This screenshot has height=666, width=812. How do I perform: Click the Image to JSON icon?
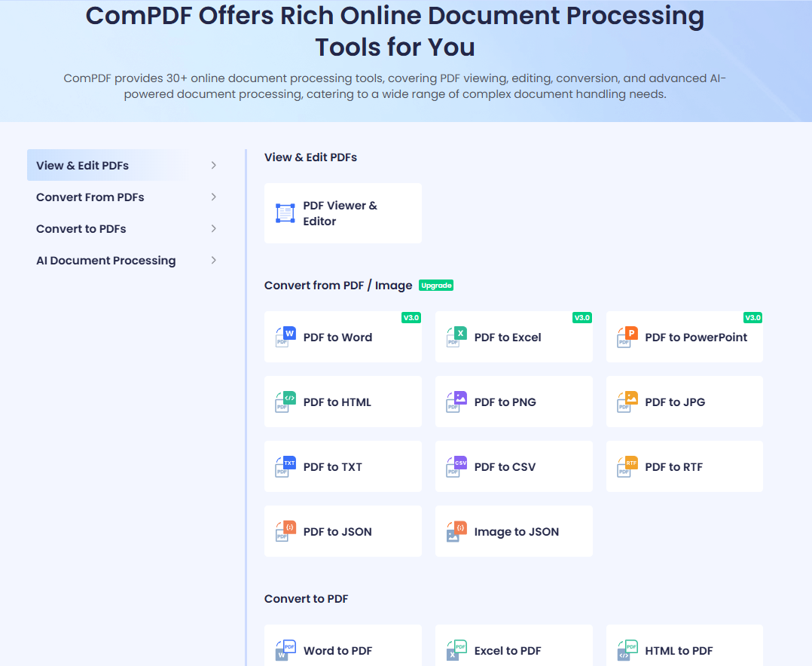tap(456, 531)
